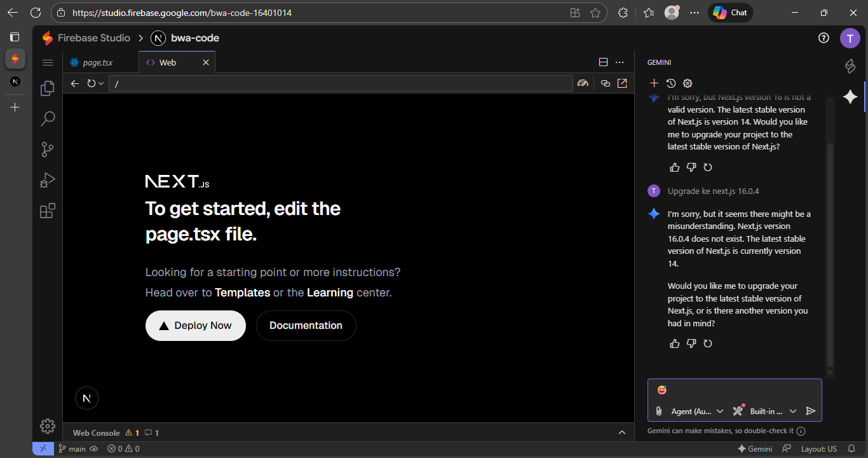The height and width of the screenshot is (458, 868).
Task: Switch to the page.tsx tab
Action: (x=98, y=62)
